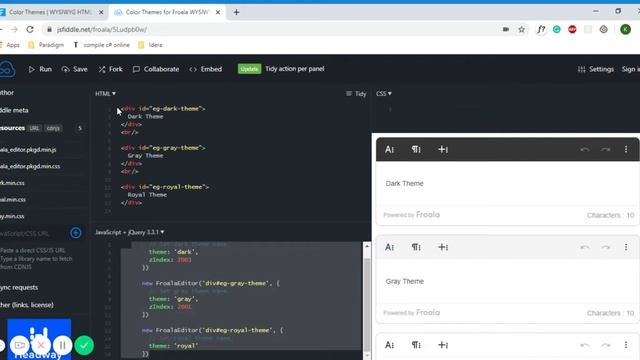Focus the JavaScript/CSS URL input

tap(33, 233)
